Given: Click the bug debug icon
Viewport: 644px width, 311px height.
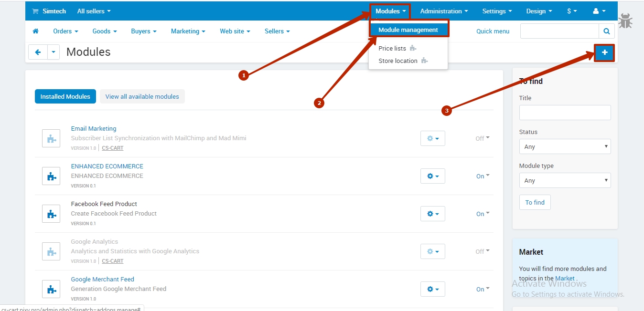Looking at the screenshot, I should [625, 21].
